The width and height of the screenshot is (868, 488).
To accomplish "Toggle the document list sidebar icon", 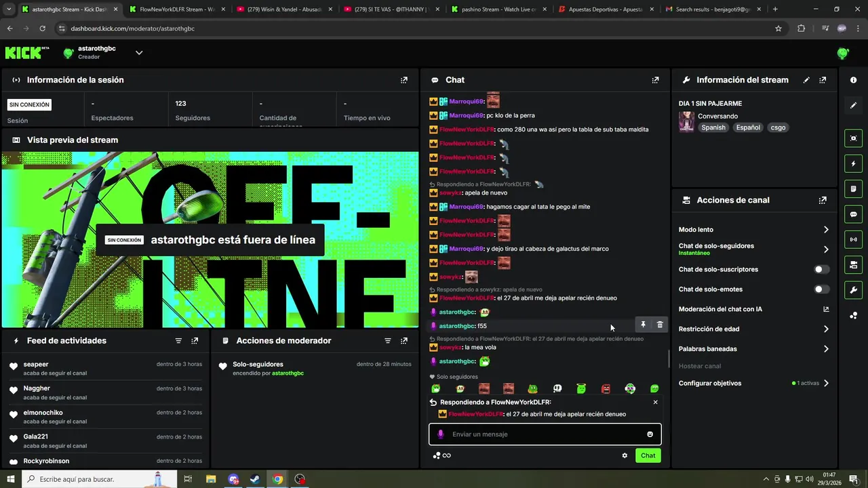I will click(x=853, y=188).
